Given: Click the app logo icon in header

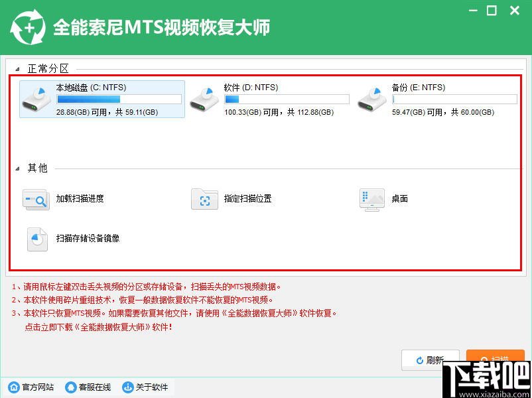Looking at the screenshot, I should point(28,28).
